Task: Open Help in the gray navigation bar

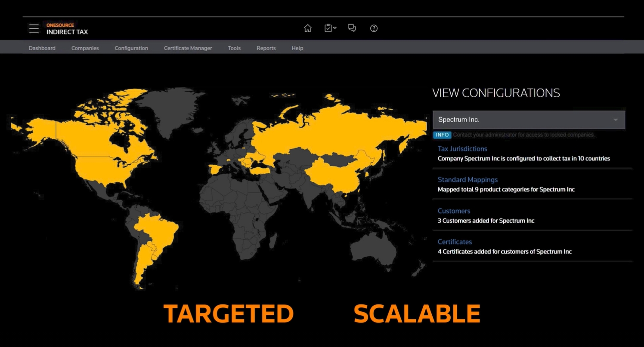Action: point(297,48)
